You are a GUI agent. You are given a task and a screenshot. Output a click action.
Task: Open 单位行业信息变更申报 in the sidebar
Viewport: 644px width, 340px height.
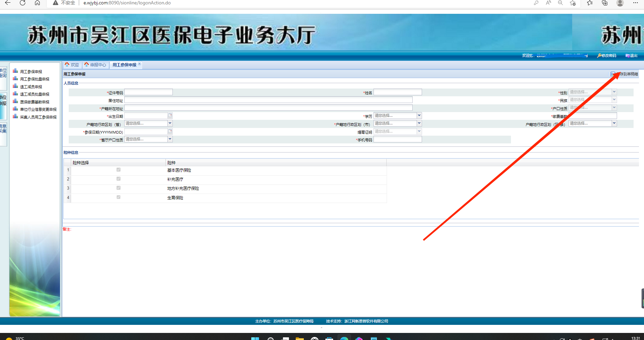38,109
